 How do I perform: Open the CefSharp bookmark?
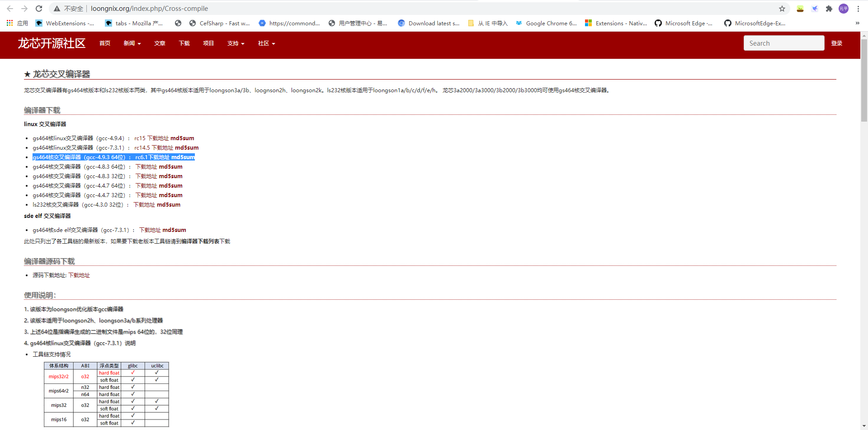pyautogui.click(x=219, y=23)
